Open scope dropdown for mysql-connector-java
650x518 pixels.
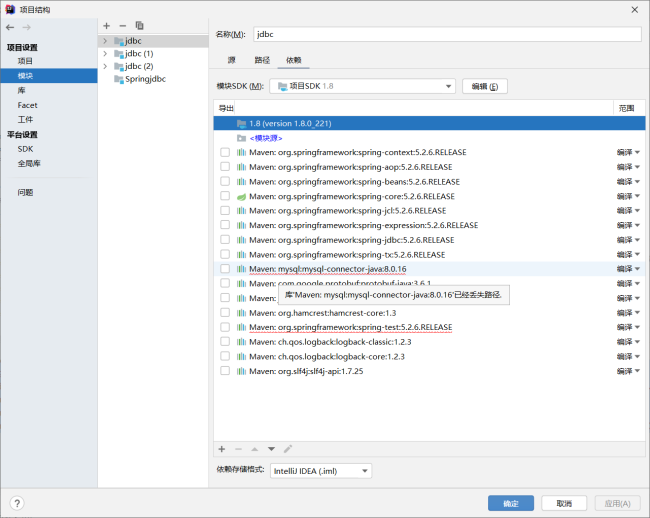click(x=628, y=269)
